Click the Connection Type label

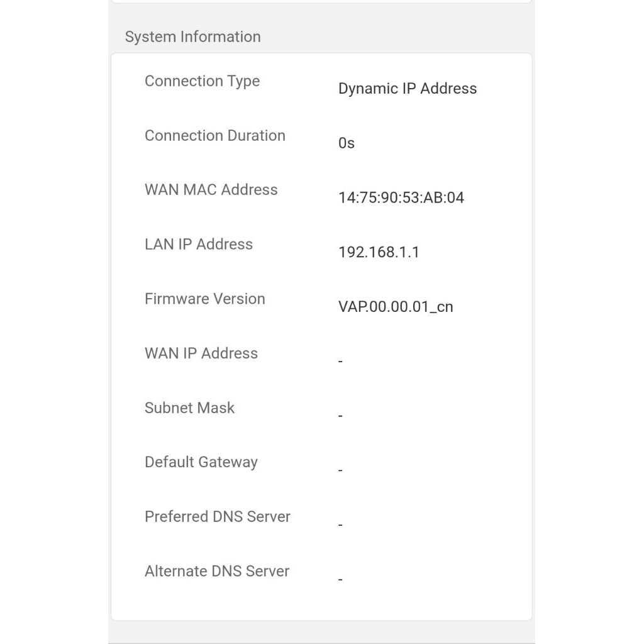click(202, 81)
